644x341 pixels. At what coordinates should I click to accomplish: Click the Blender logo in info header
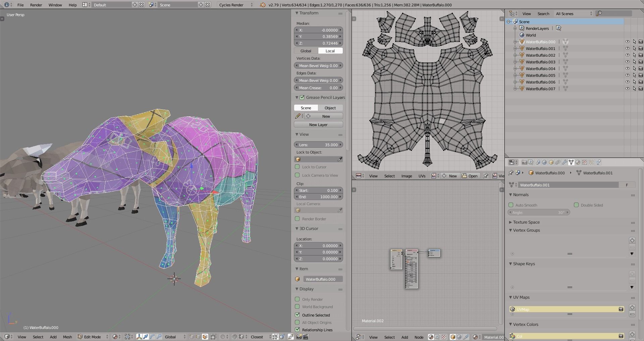(263, 5)
